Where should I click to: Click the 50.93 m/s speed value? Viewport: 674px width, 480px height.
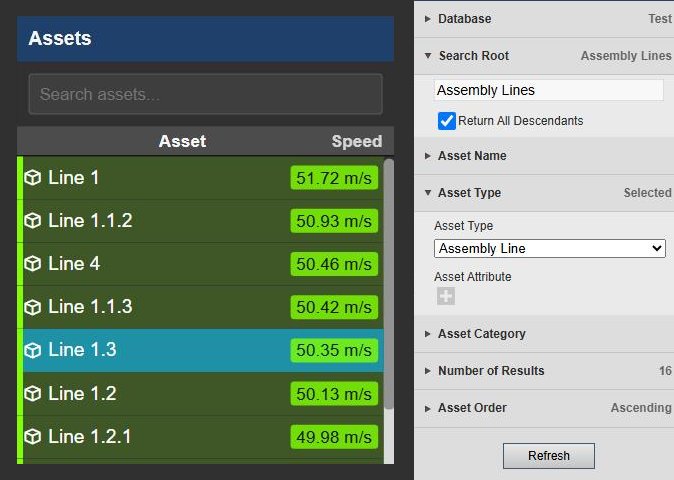[x=334, y=221]
